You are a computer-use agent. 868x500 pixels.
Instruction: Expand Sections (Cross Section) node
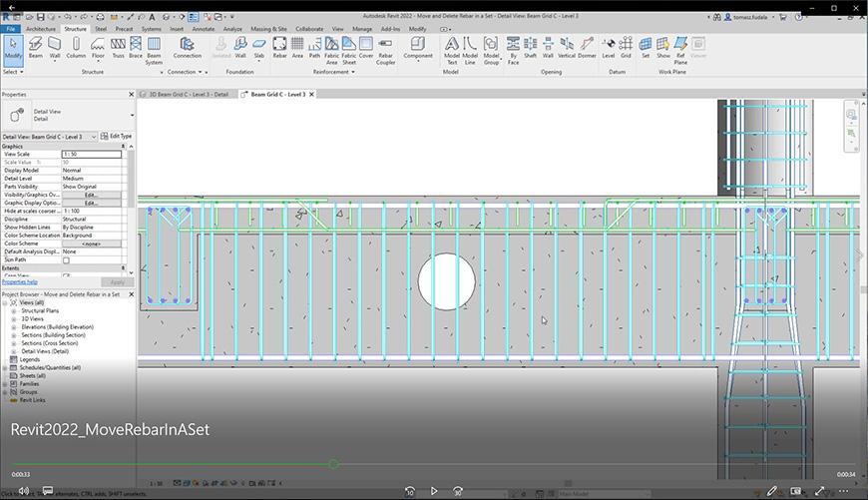(14, 343)
